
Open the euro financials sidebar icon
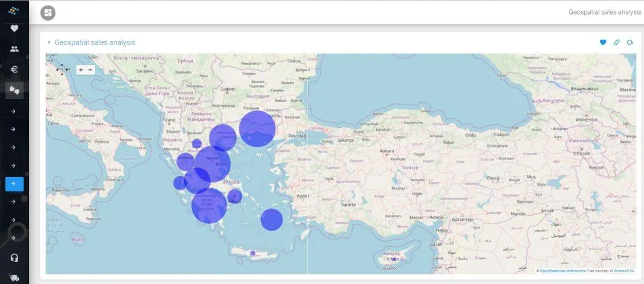[x=14, y=69]
